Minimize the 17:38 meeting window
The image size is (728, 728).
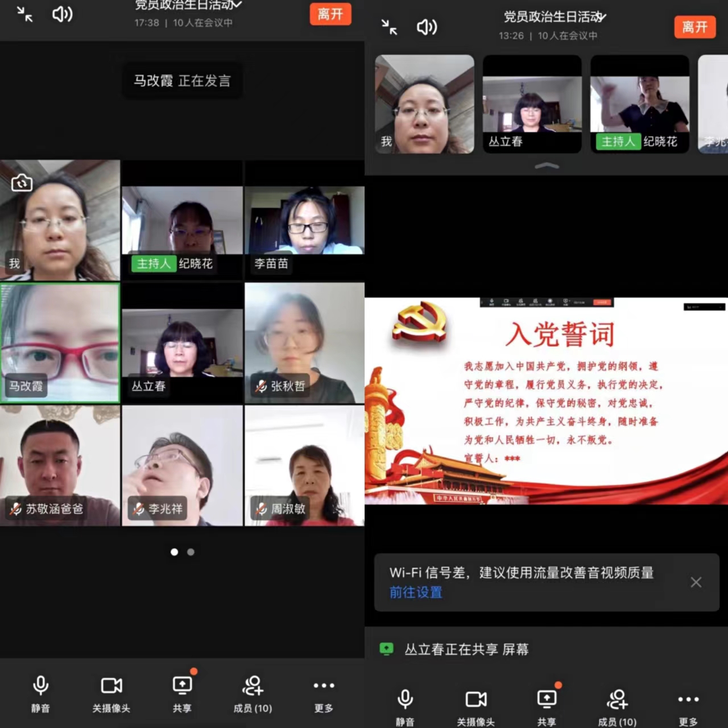(x=24, y=14)
